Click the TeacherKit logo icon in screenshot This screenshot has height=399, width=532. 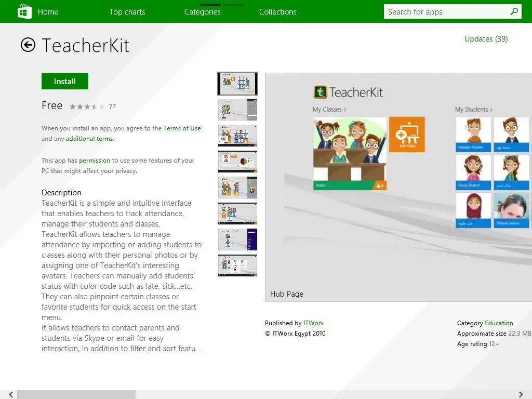320,92
